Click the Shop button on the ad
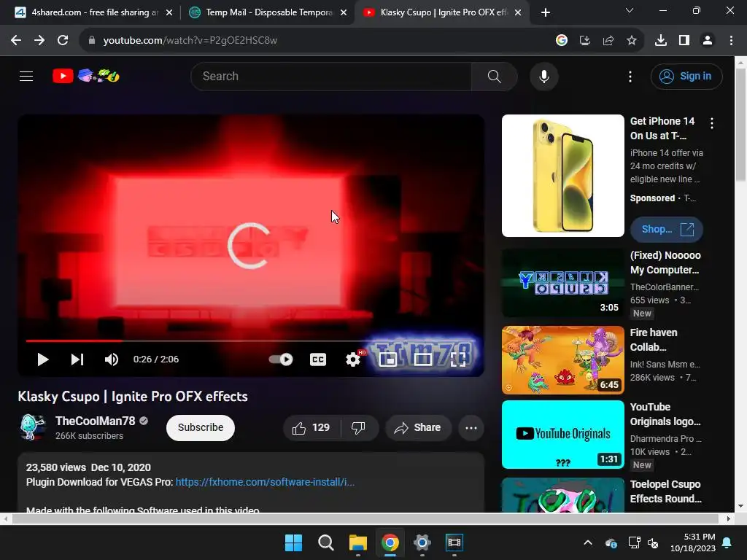The image size is (747, 560). (667, 230)
